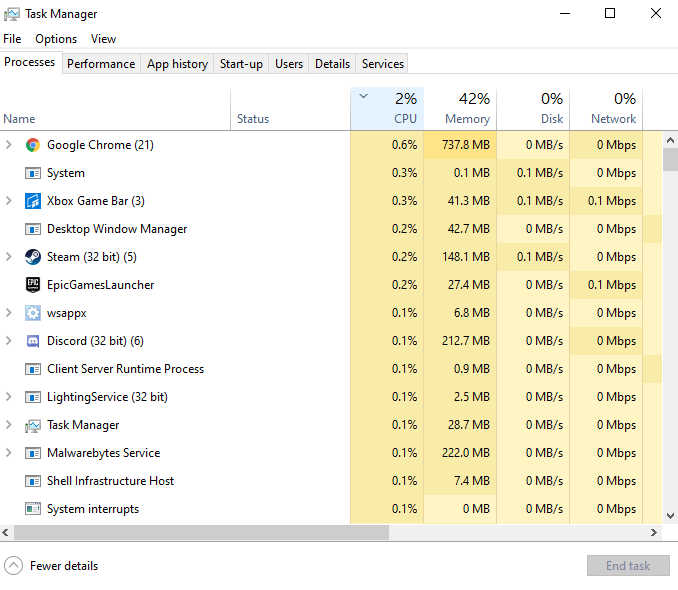Click the Task Manager title bar icon

12,14
